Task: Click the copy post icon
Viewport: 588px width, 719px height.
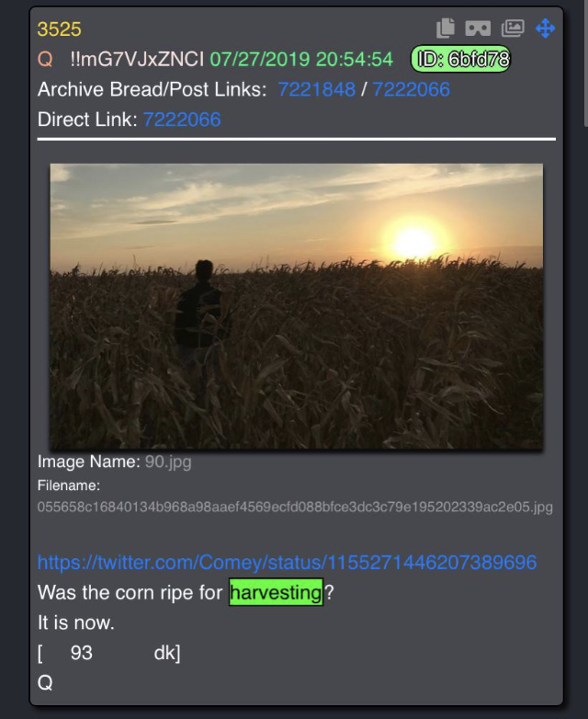Action: [x=445, y=28]
